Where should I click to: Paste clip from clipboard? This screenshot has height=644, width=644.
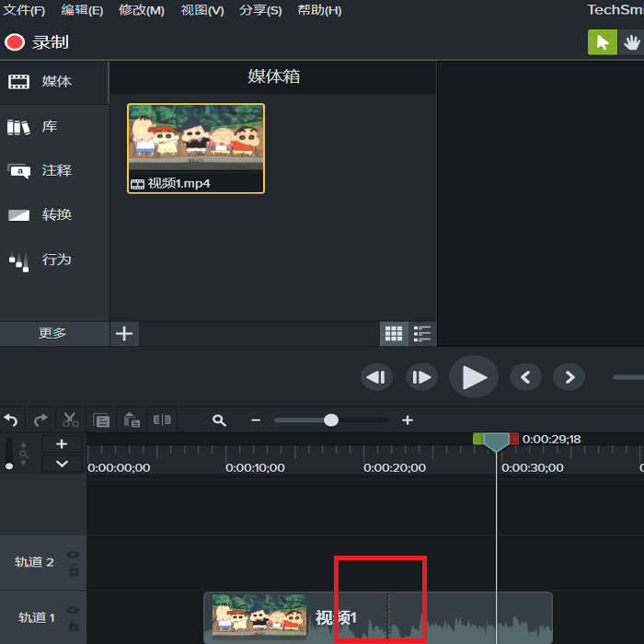[x=132, y=420]
